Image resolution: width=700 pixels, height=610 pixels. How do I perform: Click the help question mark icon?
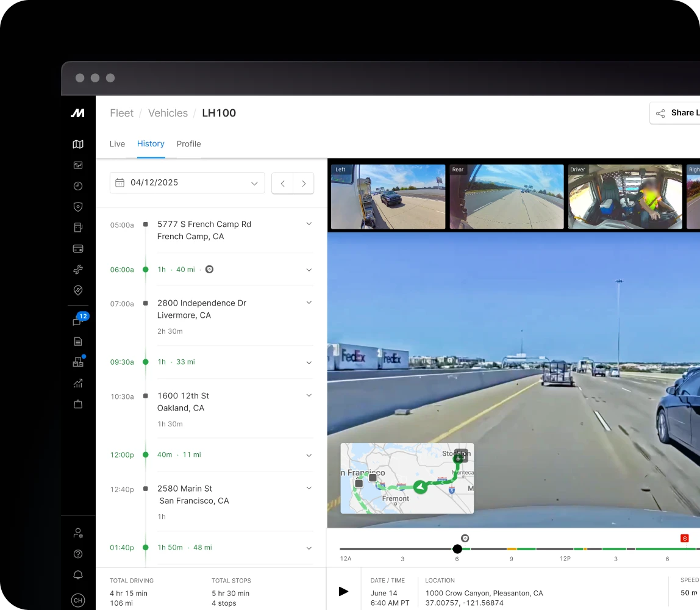(x=78, y=554)
